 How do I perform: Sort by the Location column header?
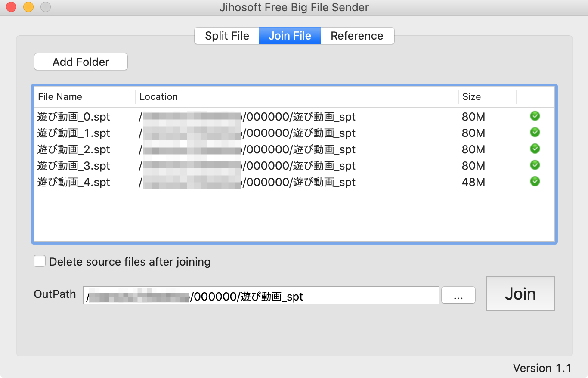[297, 97]
